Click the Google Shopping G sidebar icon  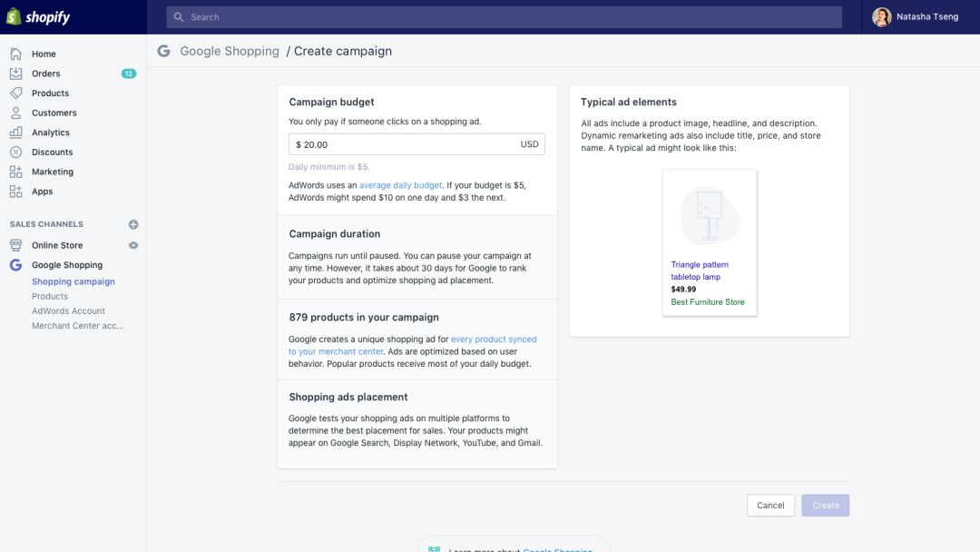point(15,265)
